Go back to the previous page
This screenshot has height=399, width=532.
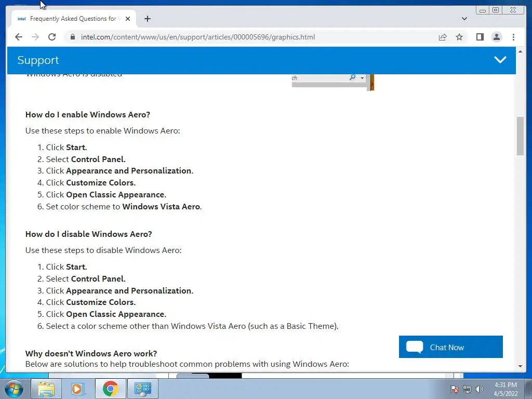[x=19, y=37]
